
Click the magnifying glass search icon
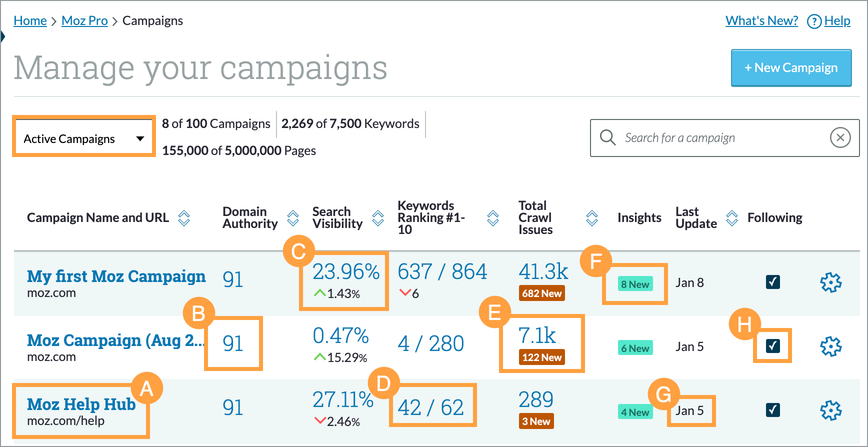point(607,137)
